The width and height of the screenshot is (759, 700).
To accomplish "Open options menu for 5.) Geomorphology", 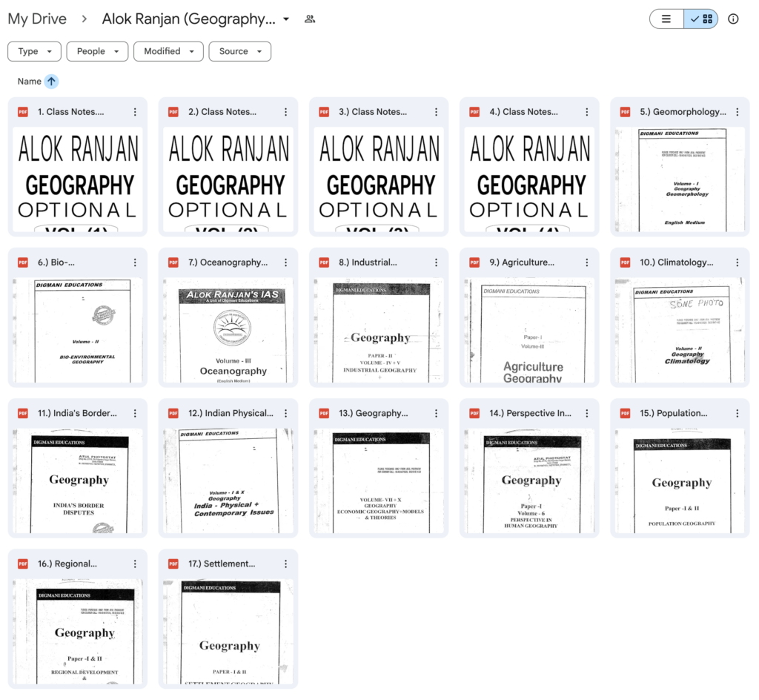I will tap(737, 111).
